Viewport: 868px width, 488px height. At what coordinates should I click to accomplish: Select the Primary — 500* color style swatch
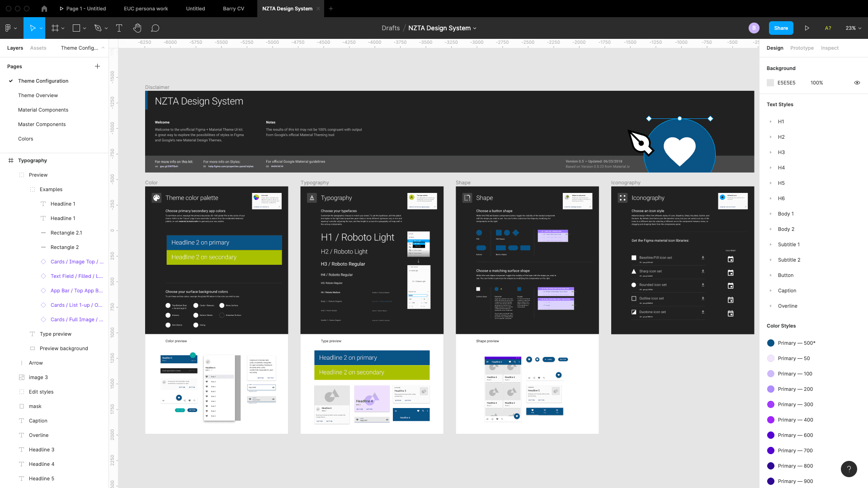pyautogui.click(x=771, y=343)
